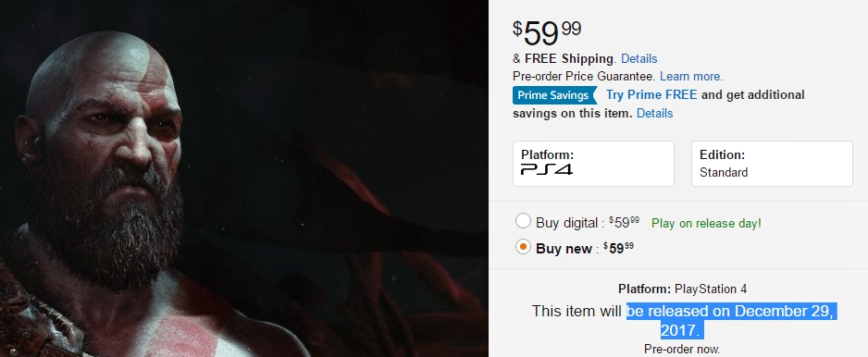Image resolution: width=868 pixels, height=357 pixels.
Task: Open Details link next to FREE Shipping
Action: coord(639,58)
